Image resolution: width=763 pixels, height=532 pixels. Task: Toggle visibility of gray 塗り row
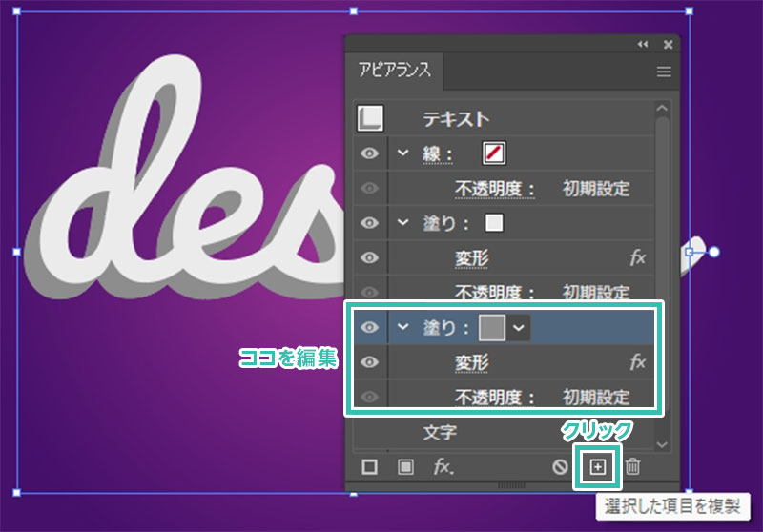[369, 327]
